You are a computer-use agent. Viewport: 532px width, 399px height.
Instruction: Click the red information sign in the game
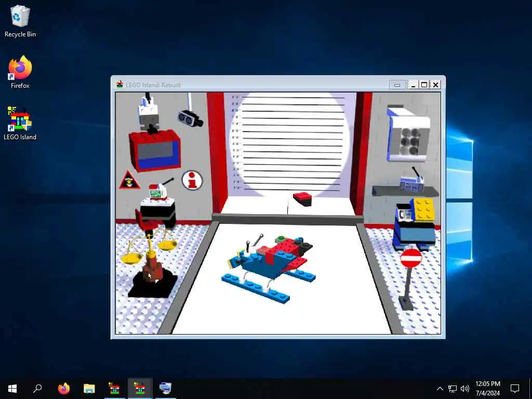[192, 180]
